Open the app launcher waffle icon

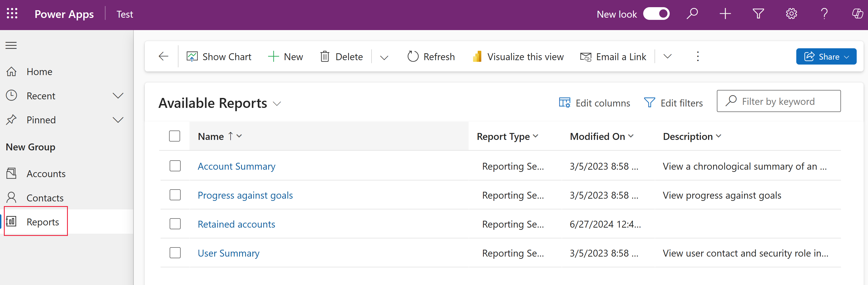click(x=12, y=14)
